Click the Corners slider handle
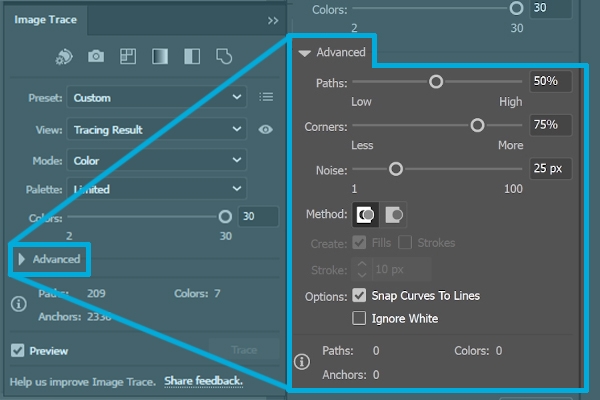This screenshot has height=400, width=600. tap(477, 126)
